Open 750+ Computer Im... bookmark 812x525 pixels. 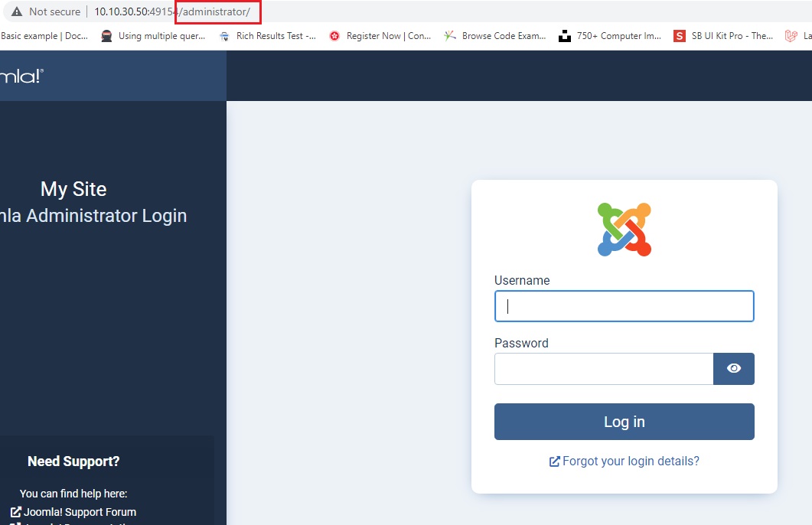(610, 36)
